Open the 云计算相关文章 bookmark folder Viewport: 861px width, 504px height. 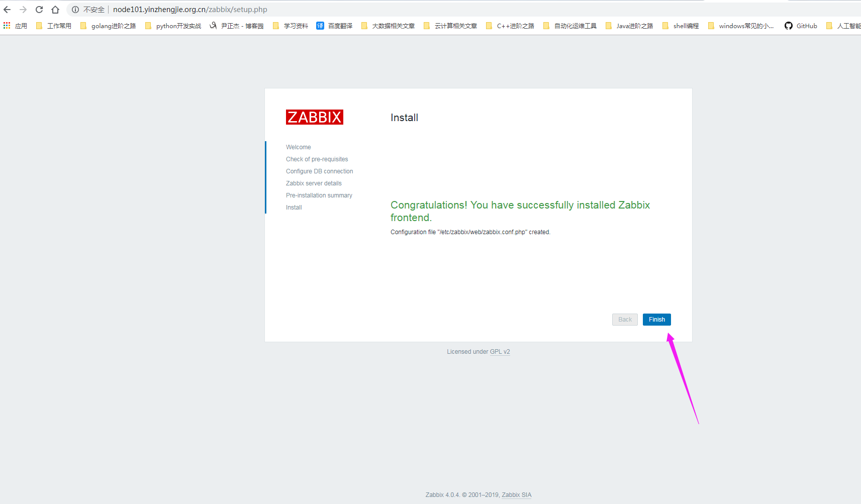click(x=450, y=26)
